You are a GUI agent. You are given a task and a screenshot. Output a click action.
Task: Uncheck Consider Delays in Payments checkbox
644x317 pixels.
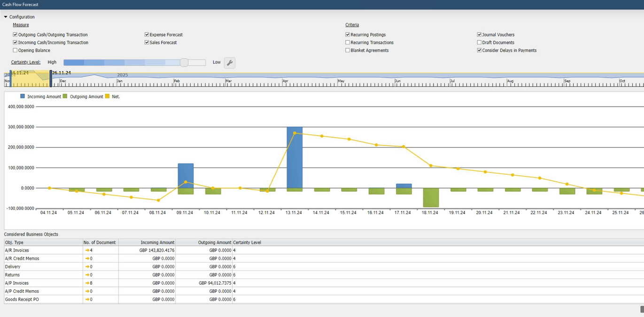coord(479,50)
